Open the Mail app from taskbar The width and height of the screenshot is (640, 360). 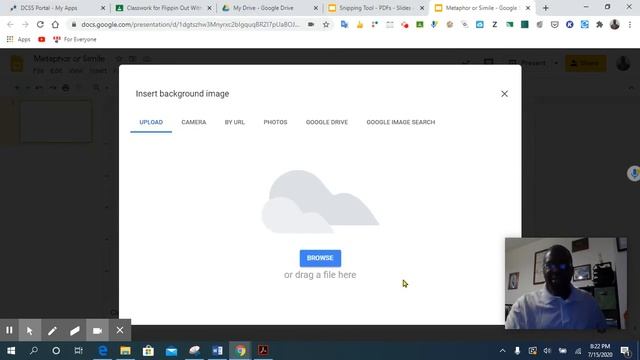pos(171,351)
